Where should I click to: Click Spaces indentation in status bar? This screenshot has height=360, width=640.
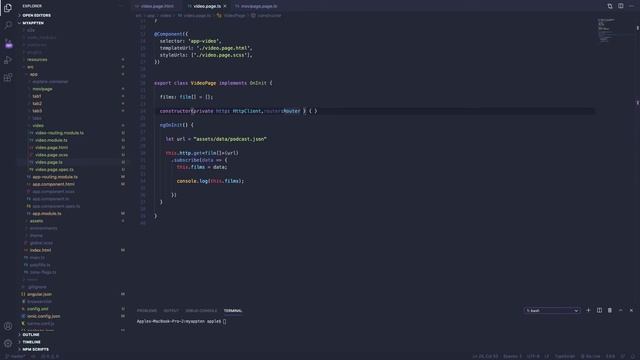click(x=512, y=356)
